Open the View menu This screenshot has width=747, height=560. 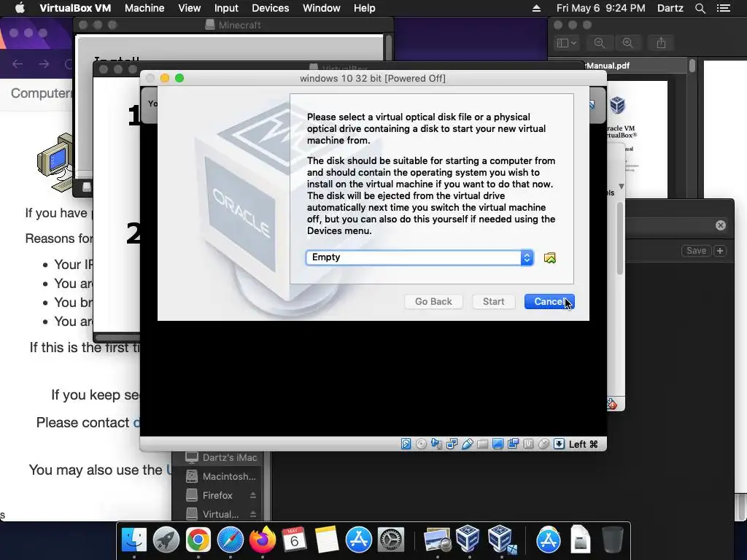[189, 8]
